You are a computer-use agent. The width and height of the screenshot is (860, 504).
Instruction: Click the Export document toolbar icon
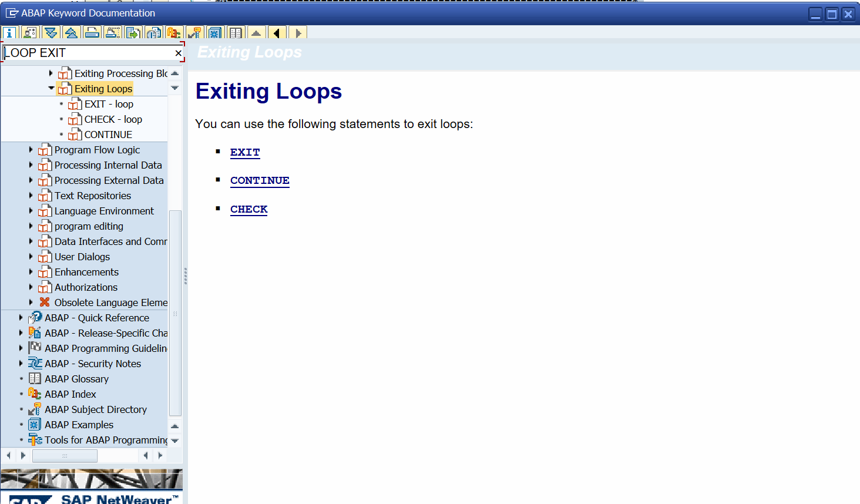[x=133, y=33]
